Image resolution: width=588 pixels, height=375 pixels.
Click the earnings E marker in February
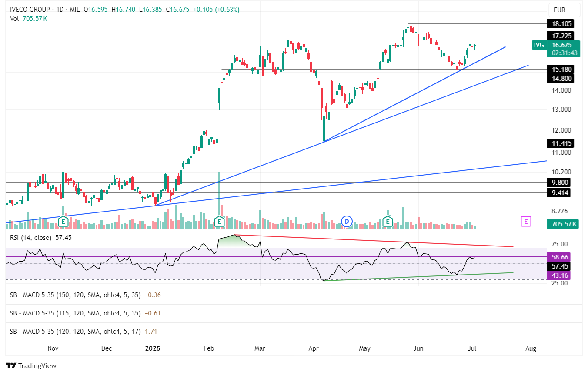220,222
